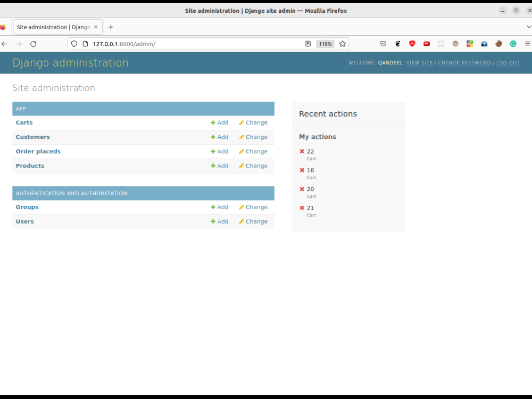Click Add for Groups

(220, 207)
